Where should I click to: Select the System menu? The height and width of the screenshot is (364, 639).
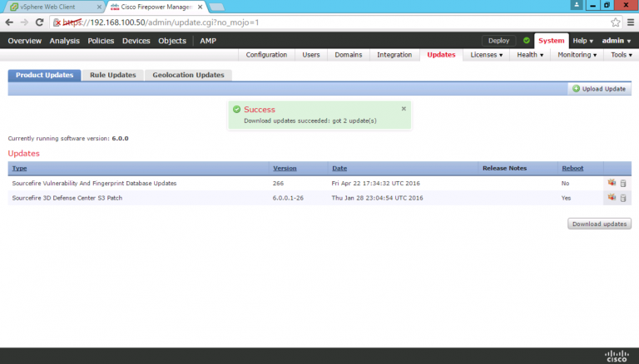pos(552,41)
